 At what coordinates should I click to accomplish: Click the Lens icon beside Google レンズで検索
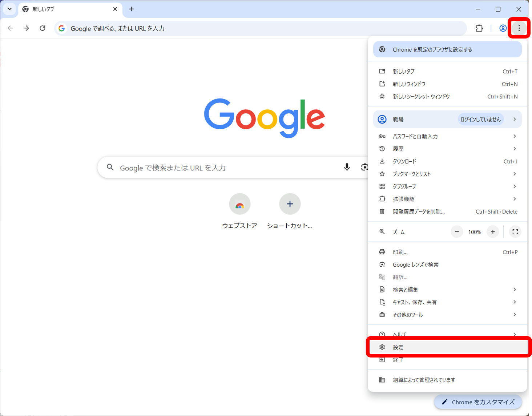click(x=382, y=264)
